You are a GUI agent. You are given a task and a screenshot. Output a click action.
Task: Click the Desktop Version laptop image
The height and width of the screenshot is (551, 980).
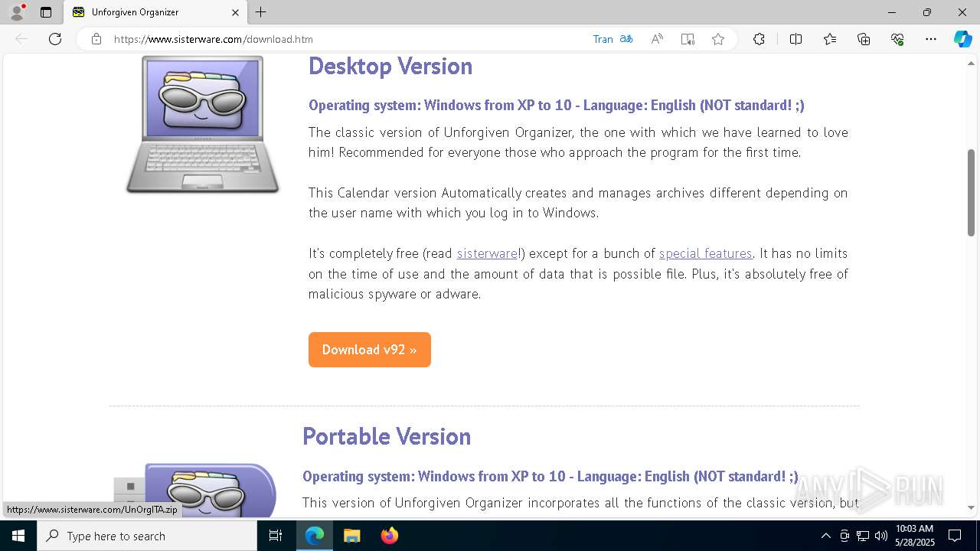coord(203,124)
